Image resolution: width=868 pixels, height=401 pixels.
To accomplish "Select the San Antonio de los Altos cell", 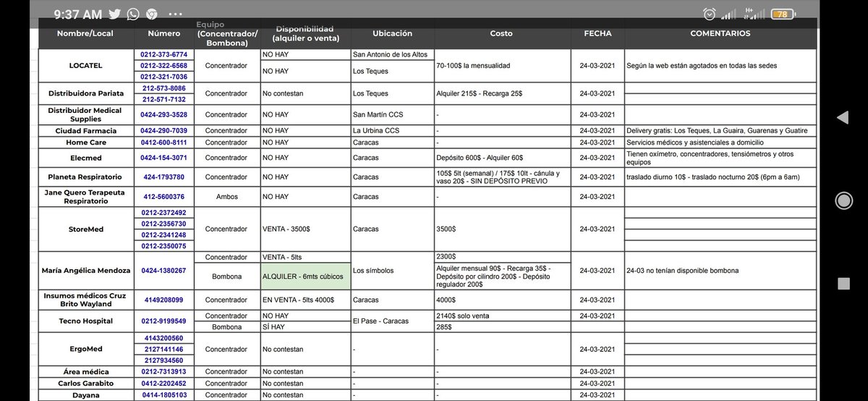I will point(392,55).
